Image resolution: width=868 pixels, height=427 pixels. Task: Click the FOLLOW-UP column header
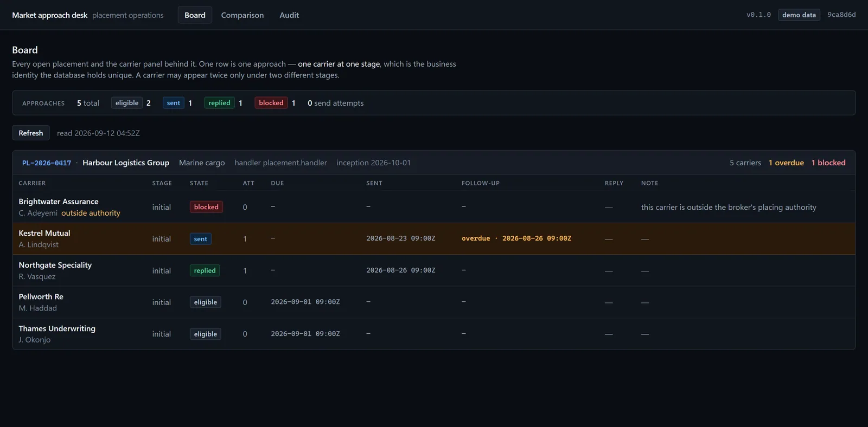coord(481,183)
